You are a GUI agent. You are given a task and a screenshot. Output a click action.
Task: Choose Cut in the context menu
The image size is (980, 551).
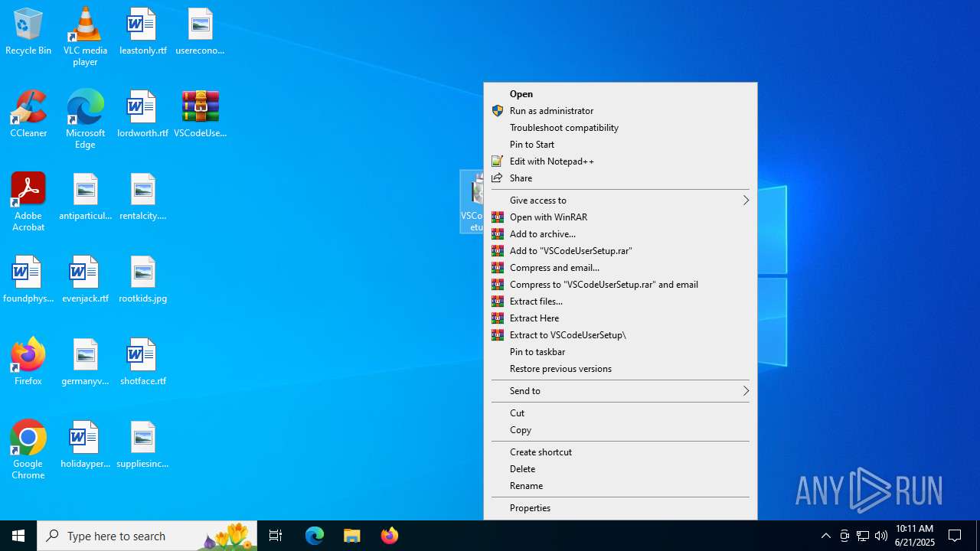click(x=620, y=413)
